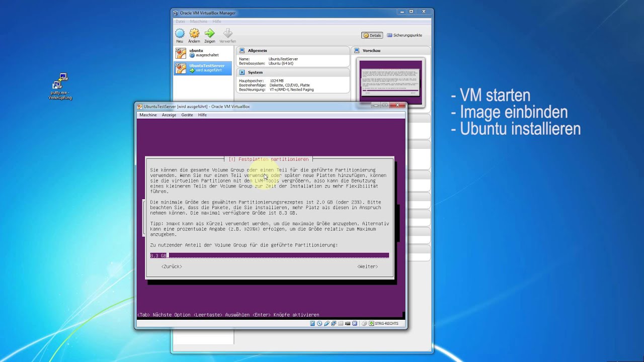Collapse the System section header

[293, 72]
